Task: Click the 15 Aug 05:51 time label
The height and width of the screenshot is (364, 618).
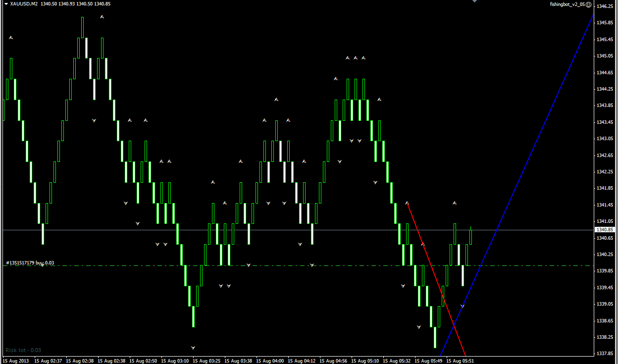Action: click(460, 361)
